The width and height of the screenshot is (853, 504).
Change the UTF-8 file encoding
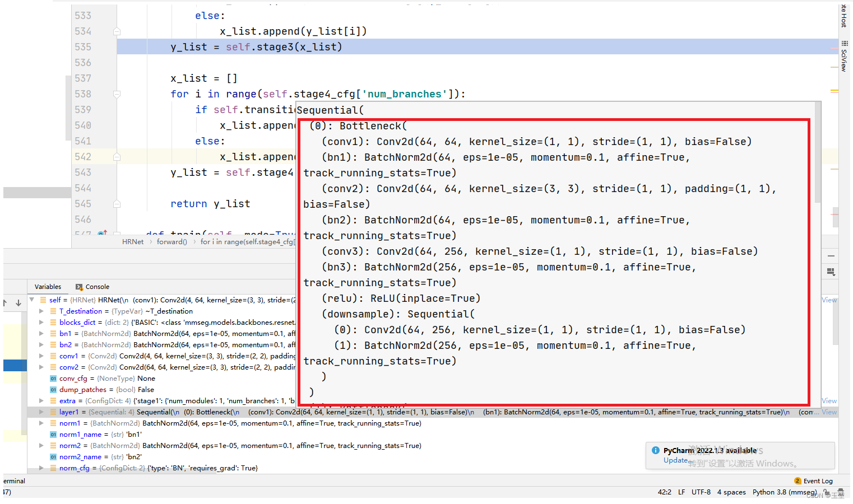pos(701,492)
